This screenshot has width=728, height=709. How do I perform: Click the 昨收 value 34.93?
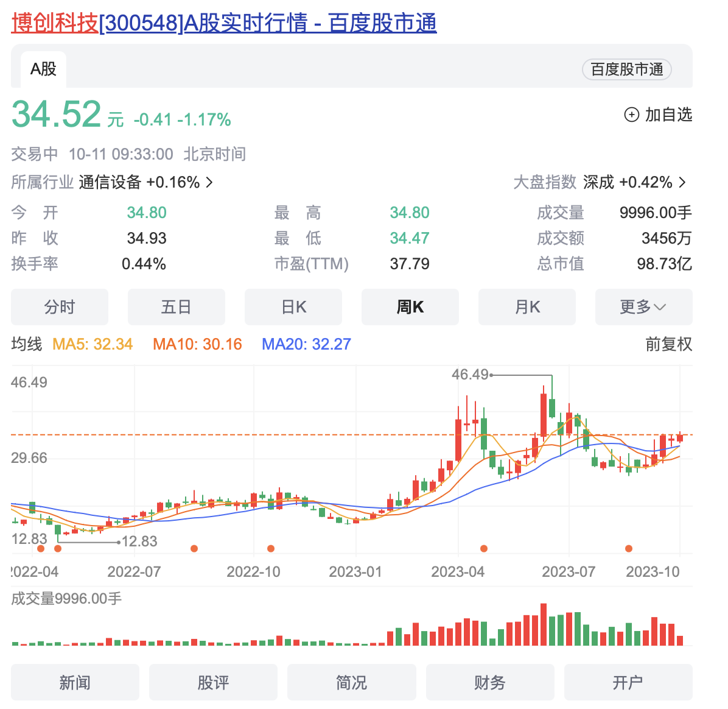tap(147, 238)
